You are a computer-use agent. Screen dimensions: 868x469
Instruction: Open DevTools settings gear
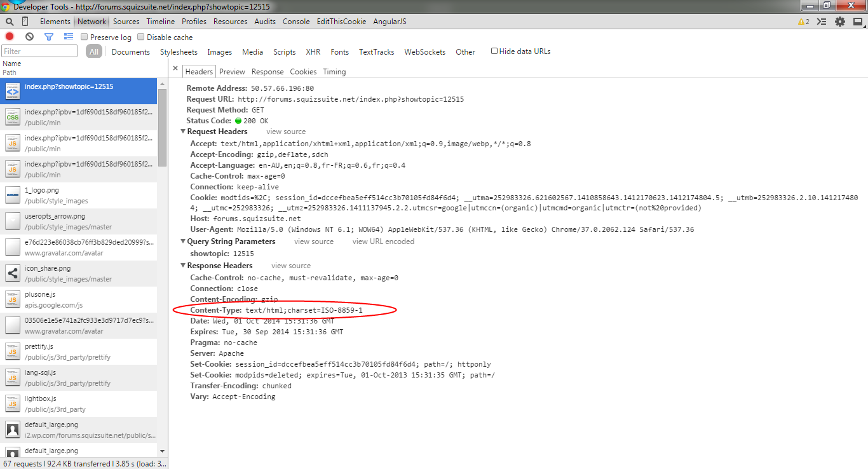click(x=839, y=21)
